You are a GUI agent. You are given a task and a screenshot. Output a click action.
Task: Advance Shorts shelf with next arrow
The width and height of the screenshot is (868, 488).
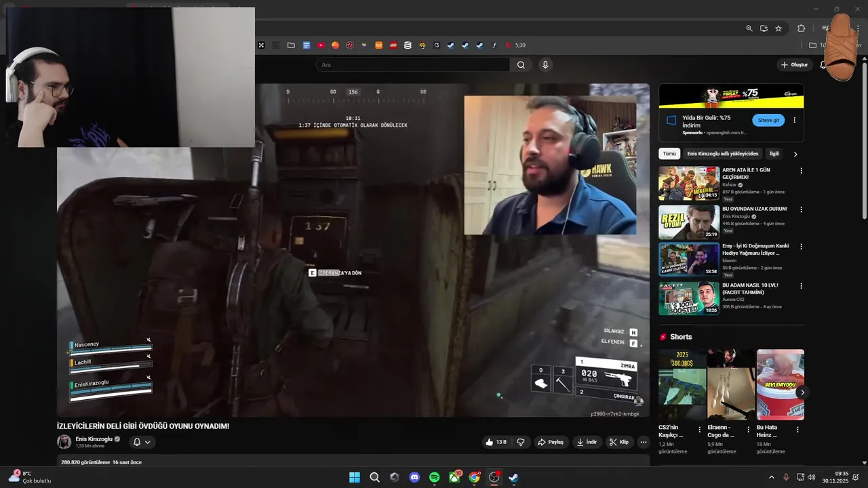(802, 392)
